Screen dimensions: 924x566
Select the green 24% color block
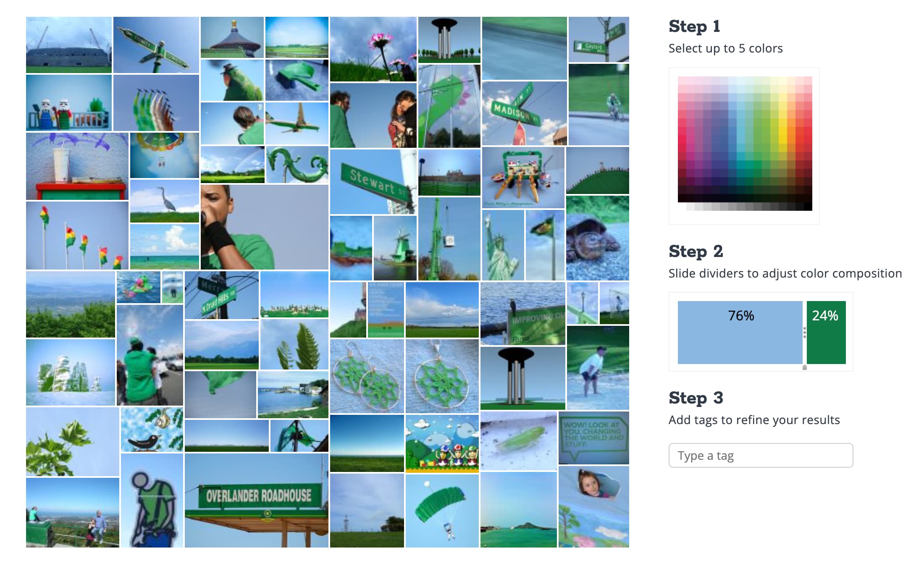826,333
